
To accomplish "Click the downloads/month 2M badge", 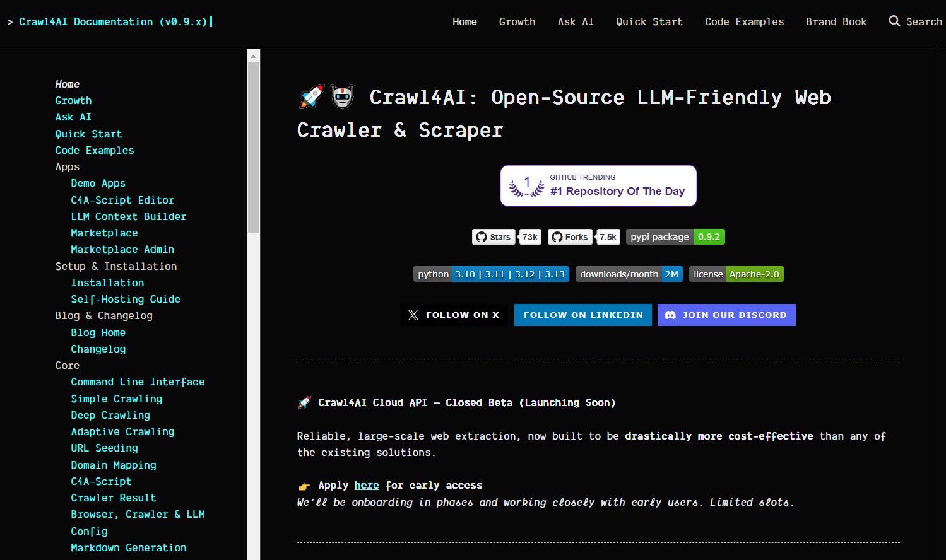I will pyautogui.click(x=629, y=274).
